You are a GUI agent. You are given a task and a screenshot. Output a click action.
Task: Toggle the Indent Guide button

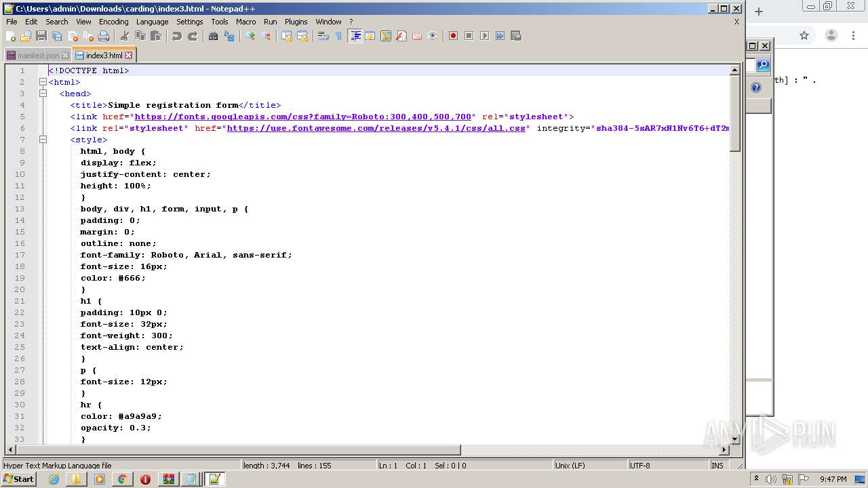354,36
